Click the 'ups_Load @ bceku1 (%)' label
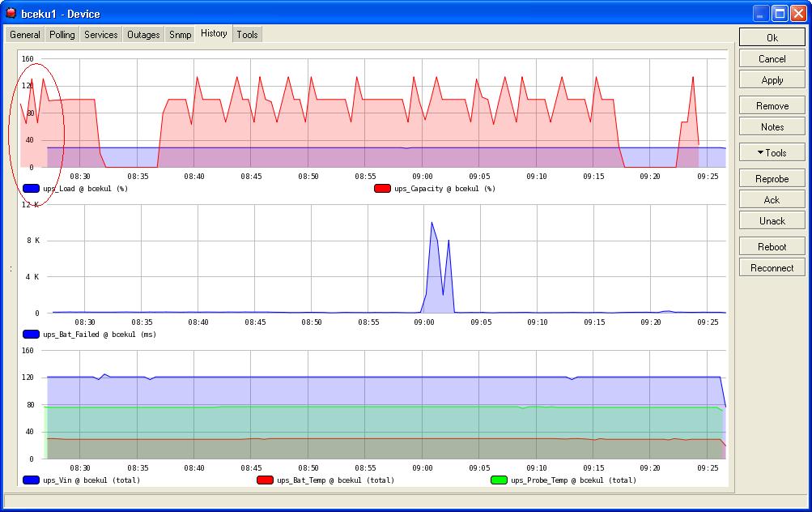This screenshot has height=512, width=812. (x=86, y=189)
